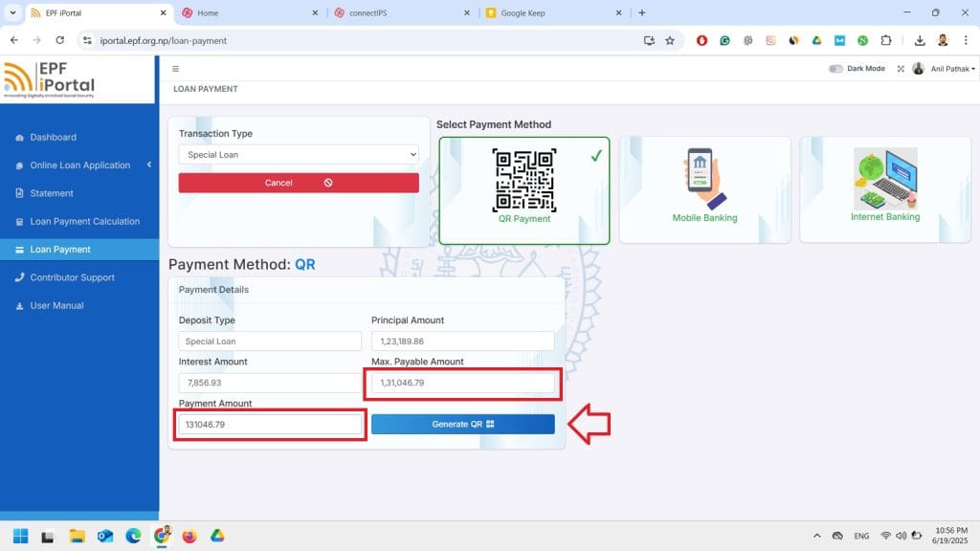The width and height of the screenshot is (980, 551).
Task: Open the browser extensions puzzle icon
Action: (x=885, y=40)
